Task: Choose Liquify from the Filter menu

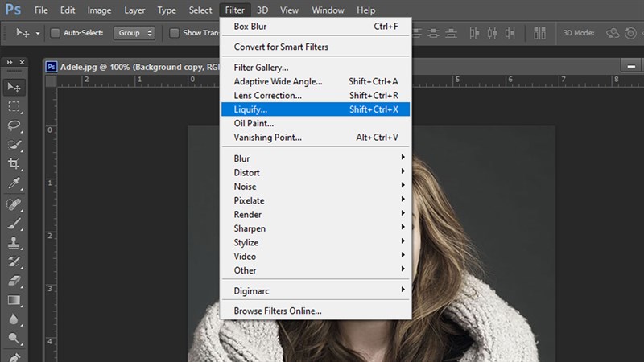Action: 316,109
